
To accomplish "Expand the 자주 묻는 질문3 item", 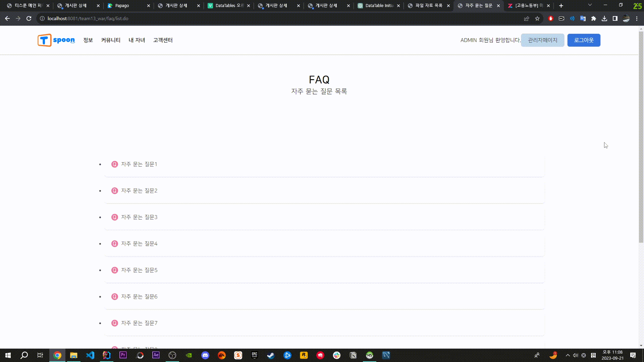I will [x=139, y=217].
